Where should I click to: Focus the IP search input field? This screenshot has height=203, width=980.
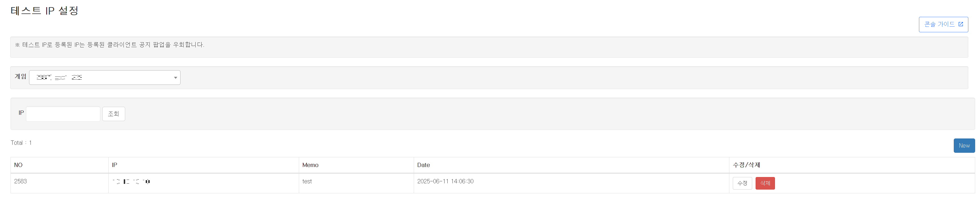click(x=63, y=114)
